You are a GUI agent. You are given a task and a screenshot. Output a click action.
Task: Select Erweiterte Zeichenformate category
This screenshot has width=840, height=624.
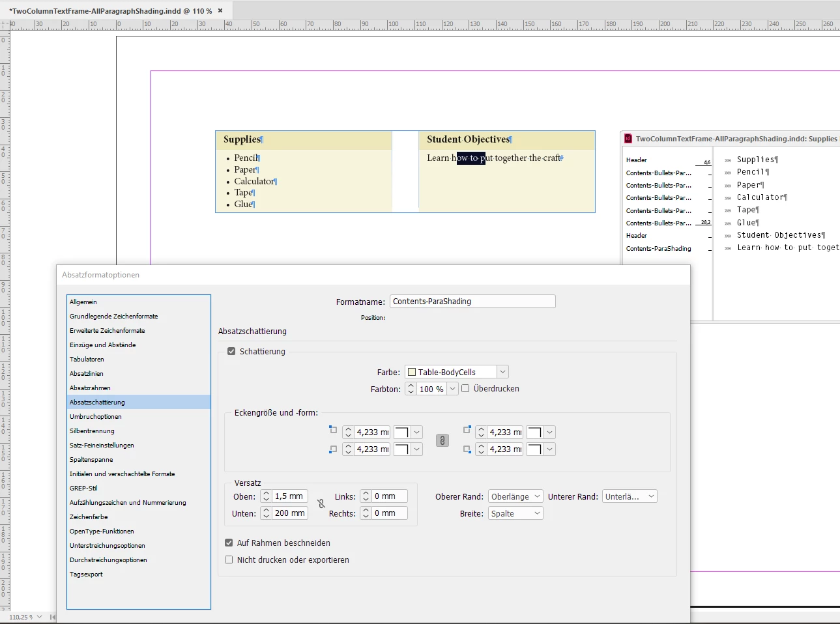click(x=139, y=331)
